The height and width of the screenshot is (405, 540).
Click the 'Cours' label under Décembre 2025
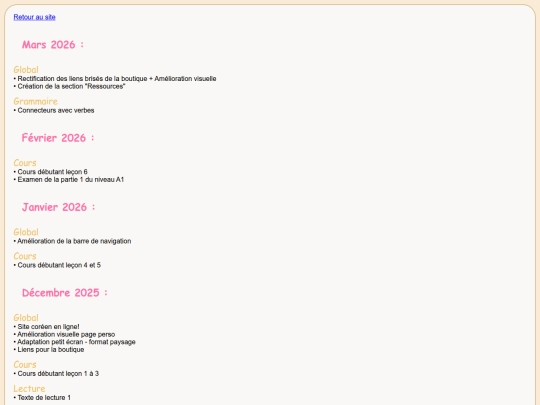click(25, 364)
